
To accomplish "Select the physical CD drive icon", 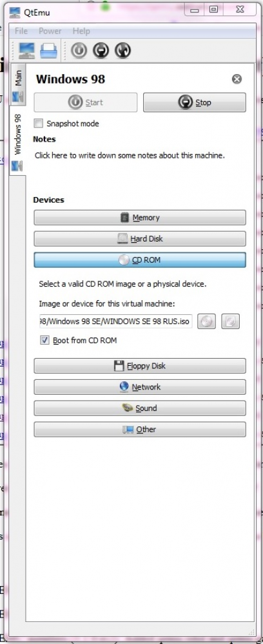I will [x=231, y=321].
